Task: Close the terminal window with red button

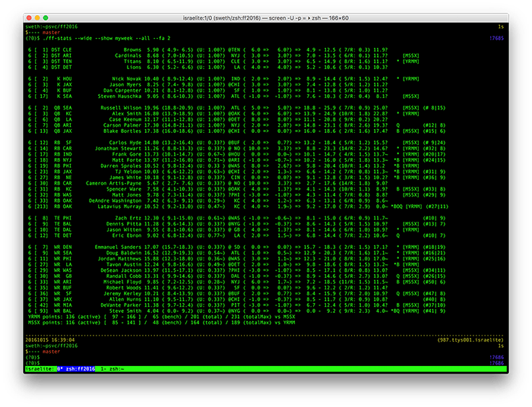Action: click(29, 18)
